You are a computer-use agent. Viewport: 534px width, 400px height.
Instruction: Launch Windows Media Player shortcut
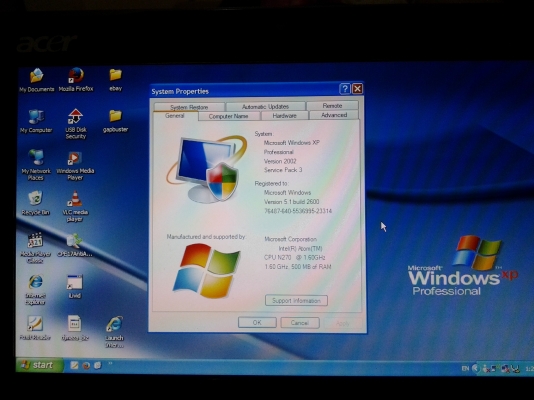click(x=75, y=166)
